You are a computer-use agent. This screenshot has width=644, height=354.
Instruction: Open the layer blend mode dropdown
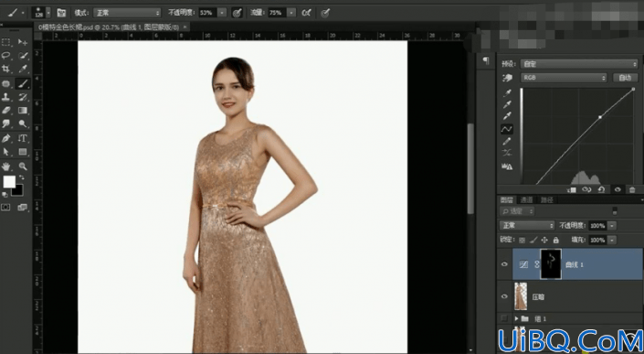(527, 226)
